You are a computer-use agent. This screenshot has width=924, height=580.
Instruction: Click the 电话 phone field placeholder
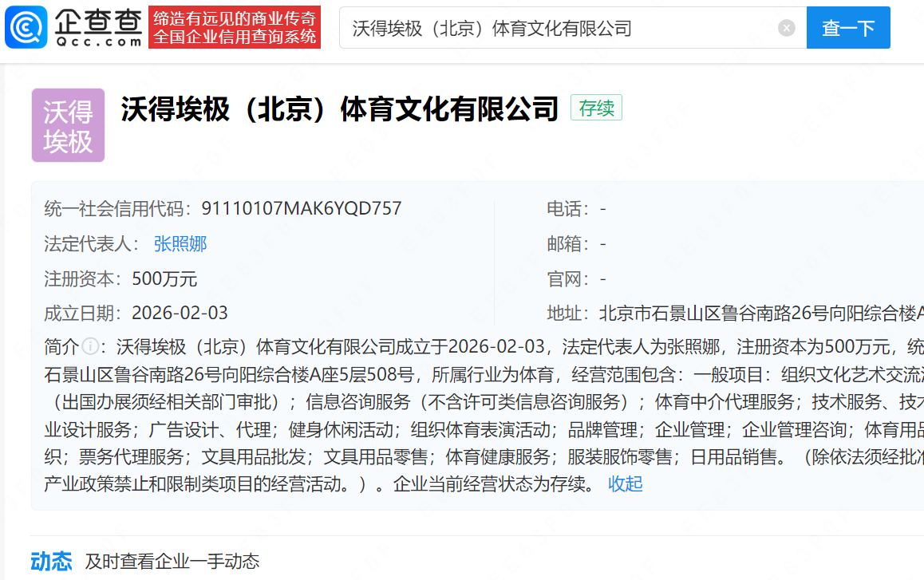pos(601,207)
